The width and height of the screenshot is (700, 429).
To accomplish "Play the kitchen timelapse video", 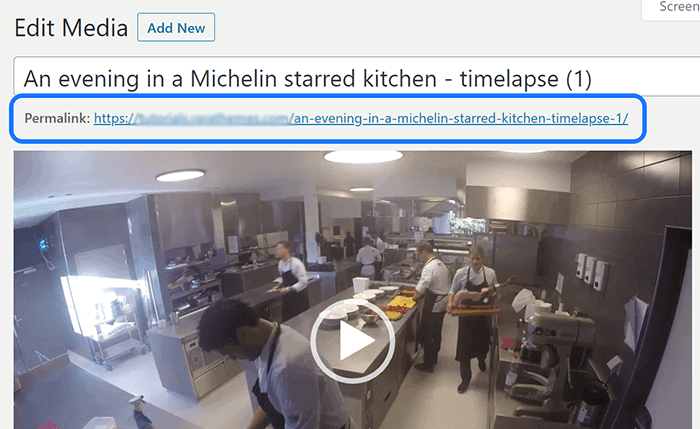I will coord(353,341).
